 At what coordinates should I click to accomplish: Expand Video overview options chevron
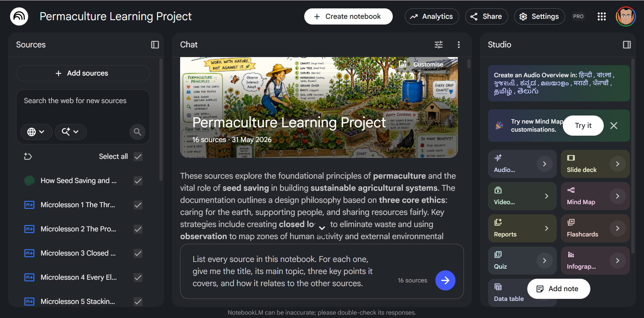point(546,196)
